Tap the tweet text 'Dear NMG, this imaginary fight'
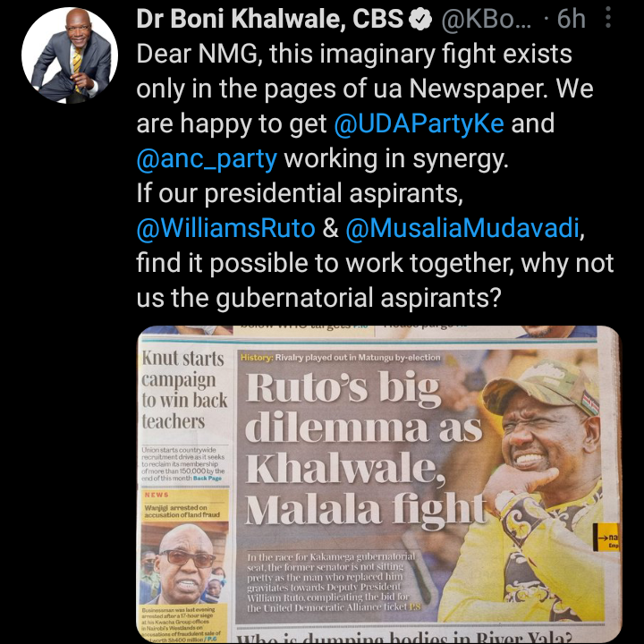The image size is (644, 644). tap(354, 54)
